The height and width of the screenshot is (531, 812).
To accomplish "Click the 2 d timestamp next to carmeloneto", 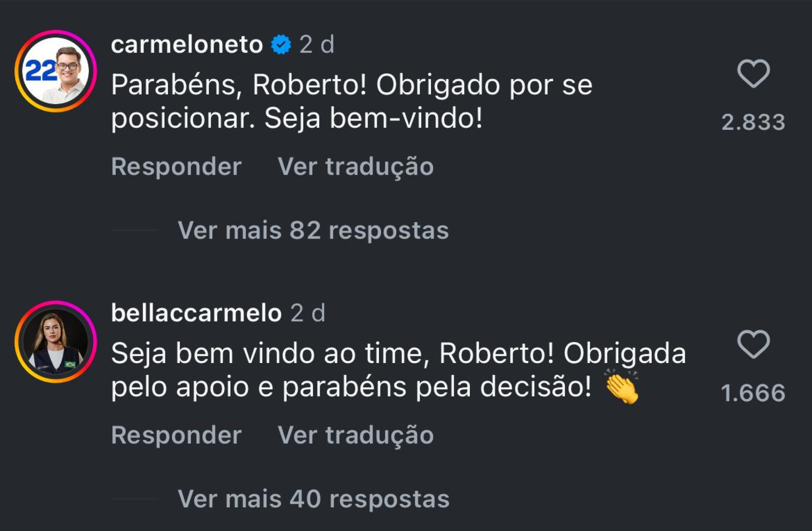I will pyautogui.click(x=317, y=44).
